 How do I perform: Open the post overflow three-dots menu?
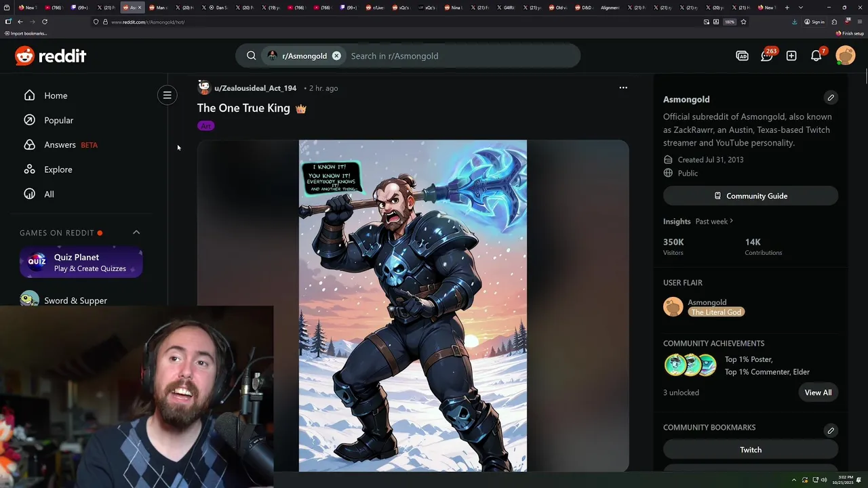coord(623,87)
